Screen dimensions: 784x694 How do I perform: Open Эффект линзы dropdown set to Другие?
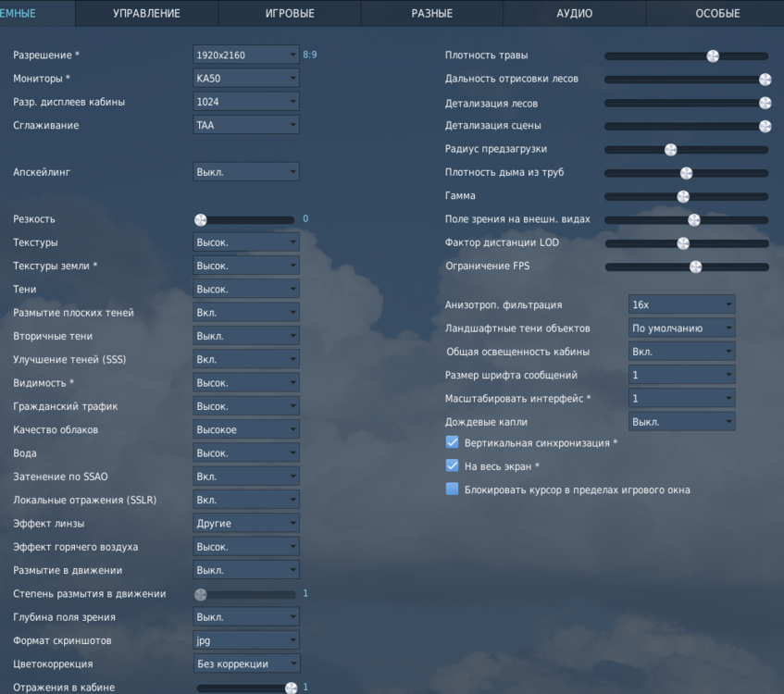coord(246,523)
